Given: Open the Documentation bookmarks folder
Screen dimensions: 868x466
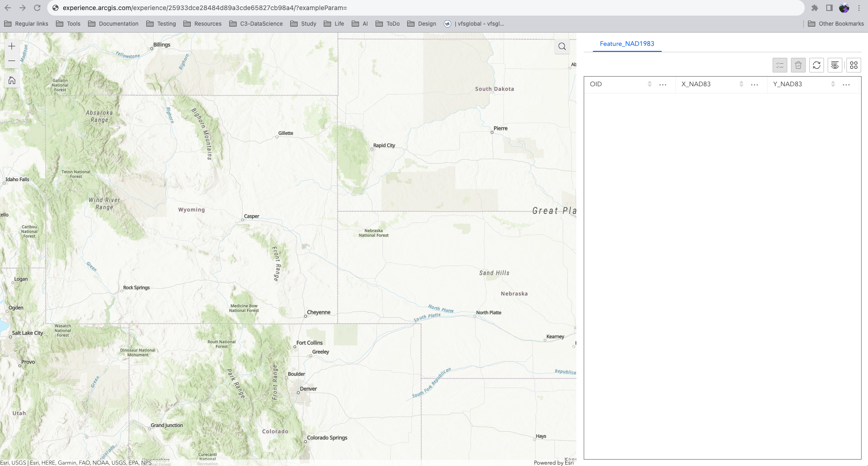Looking at the screenshot, I should pyautogui.click(x=113, y=23).
